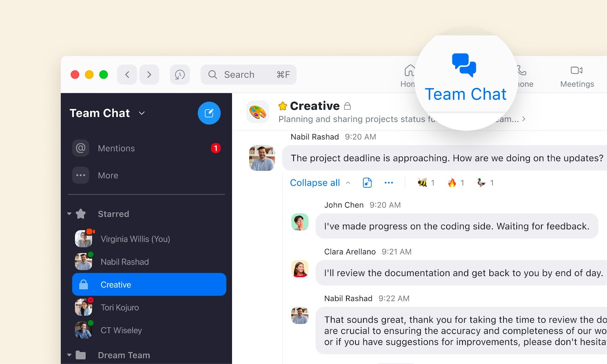Open the Home tab
This screenshot has width=607, height=364.
tap(408, 76)
